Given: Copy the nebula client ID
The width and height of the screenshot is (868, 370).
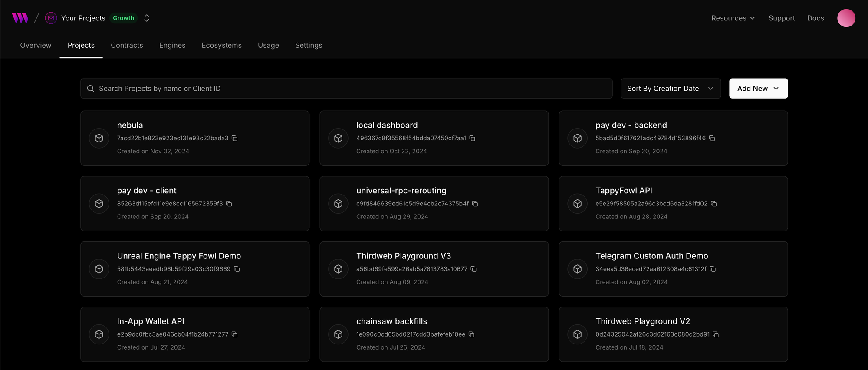Looking at the screenshot, I should 234,138.
